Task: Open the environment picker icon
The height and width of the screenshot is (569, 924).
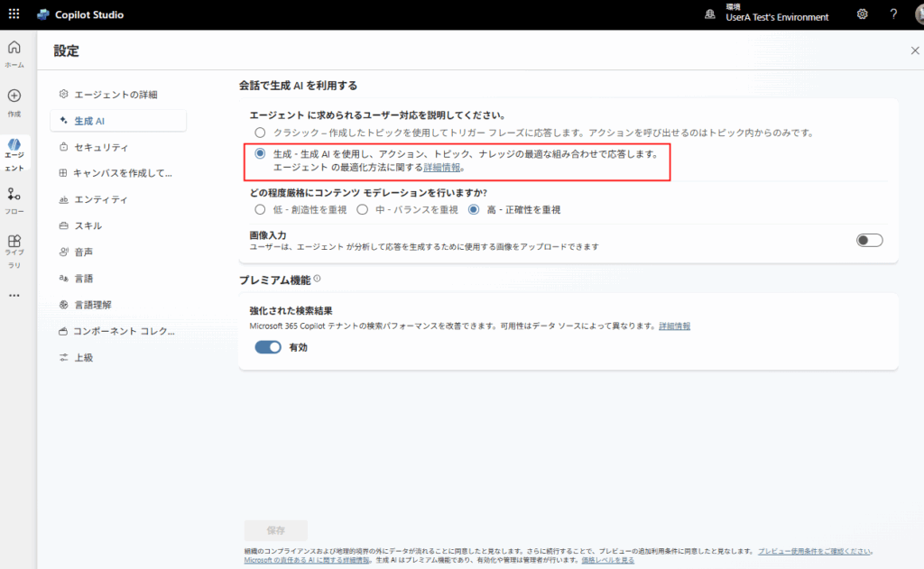Action: (x=710, y=14)
